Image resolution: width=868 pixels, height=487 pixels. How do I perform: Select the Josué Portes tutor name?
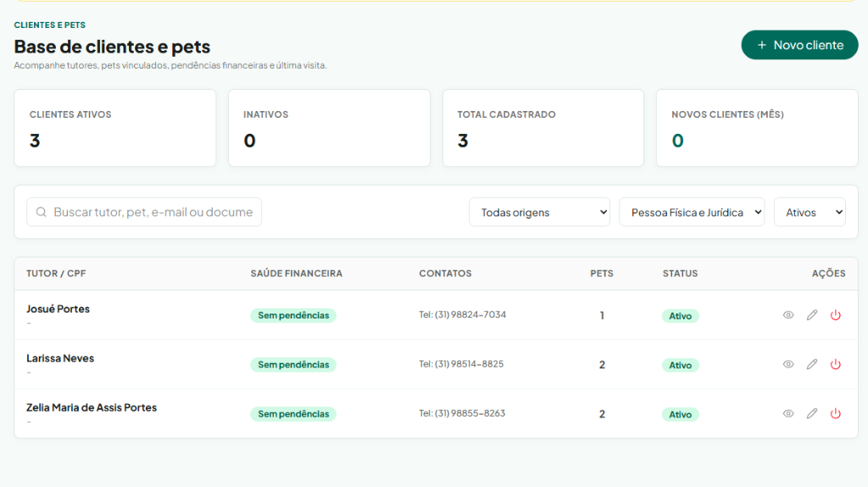pos(58,309)
